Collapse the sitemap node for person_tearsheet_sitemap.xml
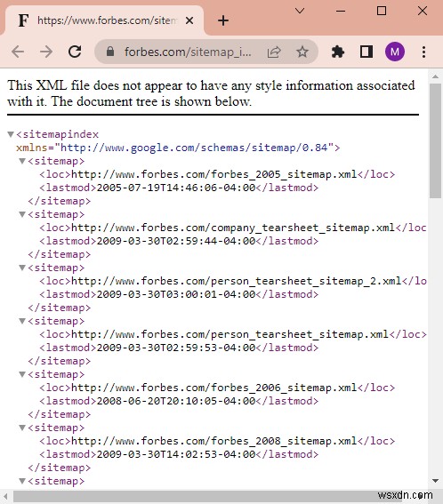 (22, 321)
